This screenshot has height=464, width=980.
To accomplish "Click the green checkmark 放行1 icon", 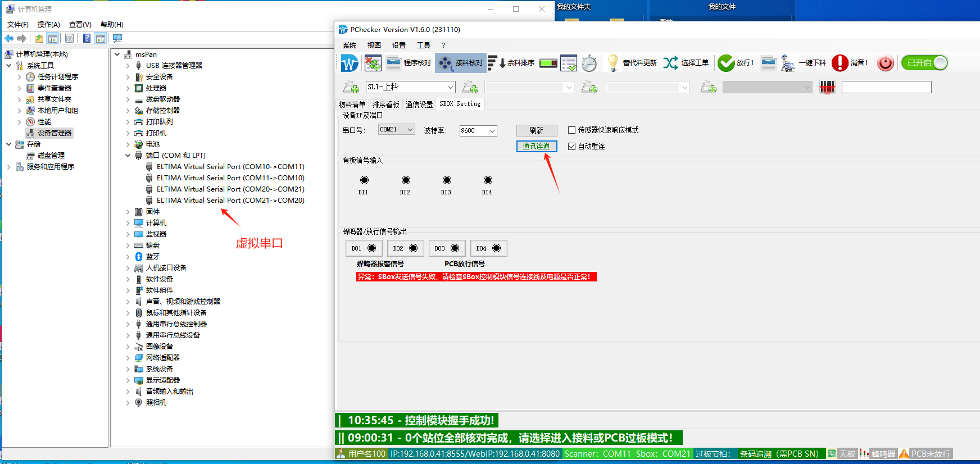I will click(726, 63).
